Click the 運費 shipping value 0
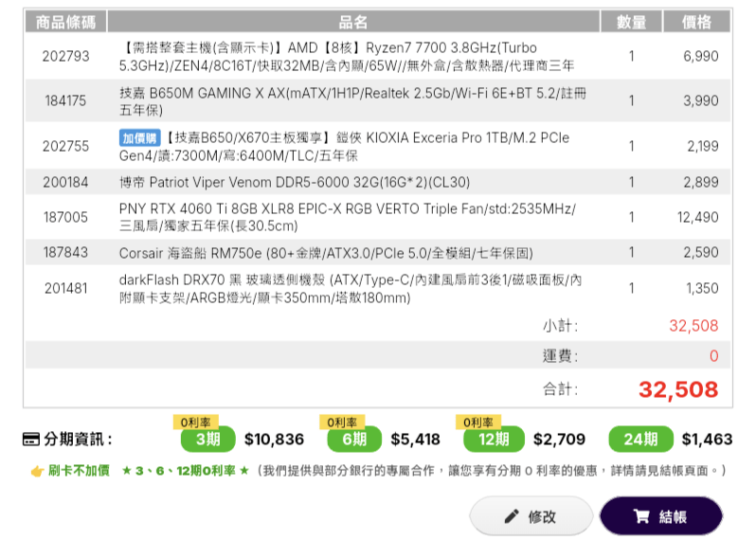 pos(714,356)
